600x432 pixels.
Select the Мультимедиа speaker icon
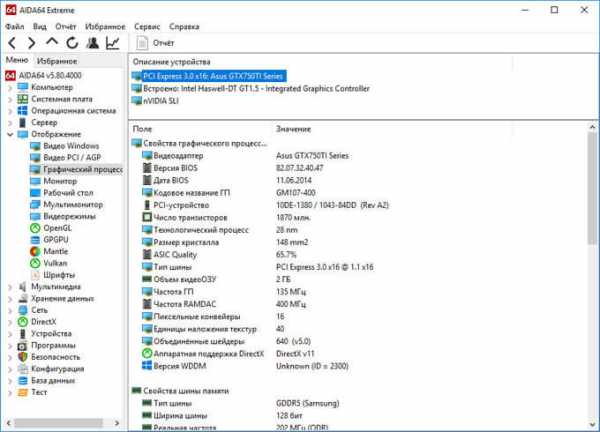point(23,287)
